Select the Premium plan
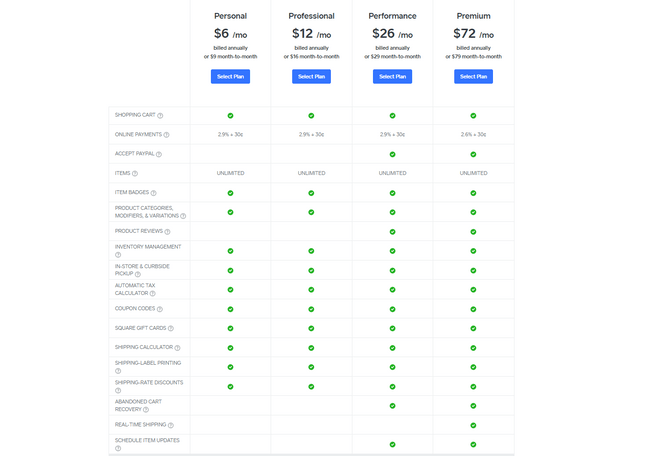Screen dimensions: 645x456 click(473, 76)
